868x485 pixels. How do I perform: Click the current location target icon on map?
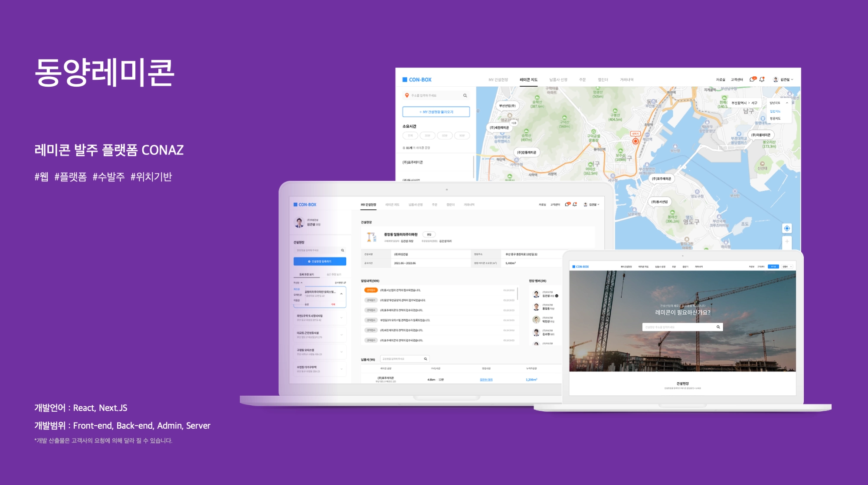click(787, 228)
